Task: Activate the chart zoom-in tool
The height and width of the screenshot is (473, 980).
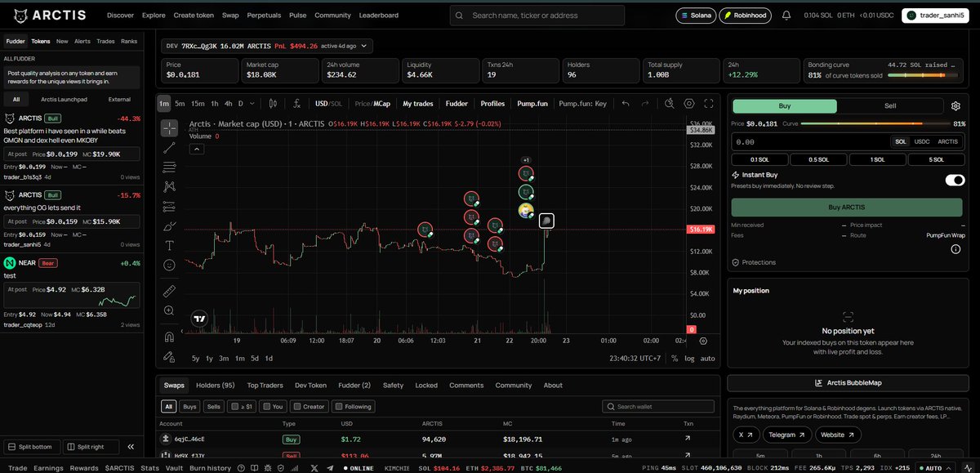Action: [x=169, y=310]
